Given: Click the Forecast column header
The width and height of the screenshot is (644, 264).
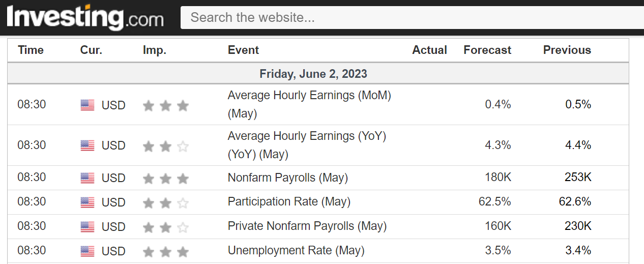Looking at the screenshot, I should (487, 50).
